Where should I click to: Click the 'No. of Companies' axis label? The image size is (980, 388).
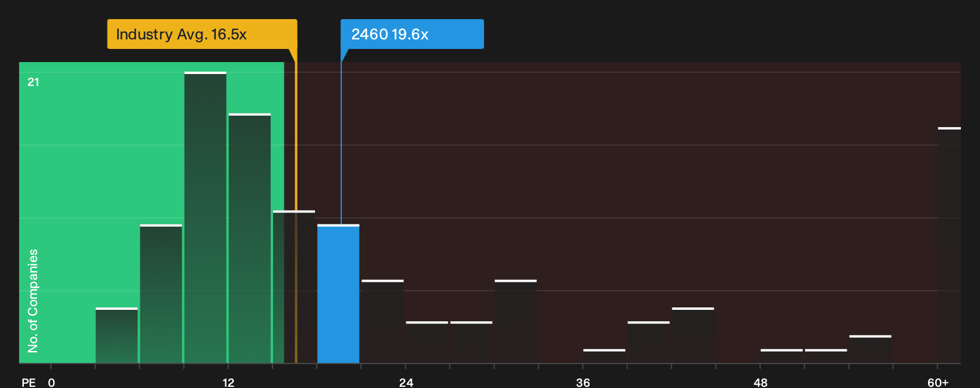point(33,301)
